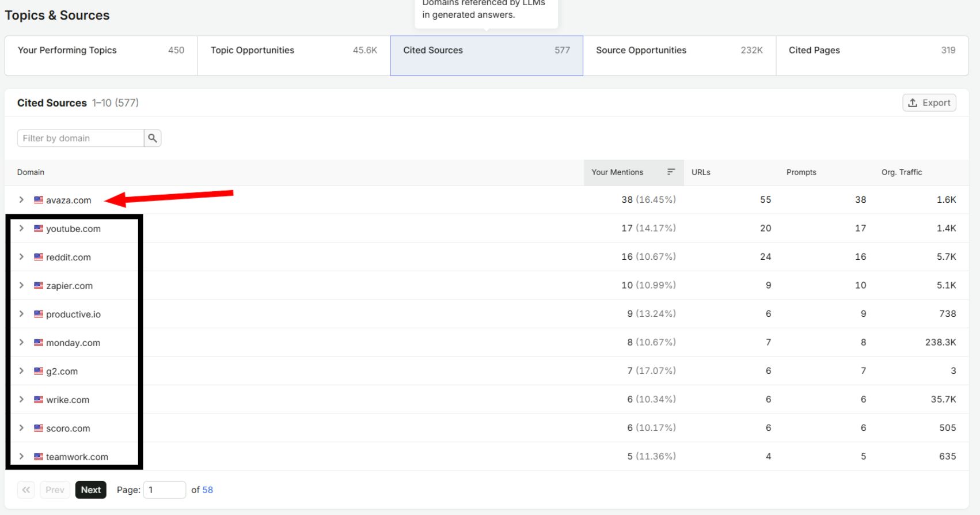Click the scoro.com domain name

(68, 429)
